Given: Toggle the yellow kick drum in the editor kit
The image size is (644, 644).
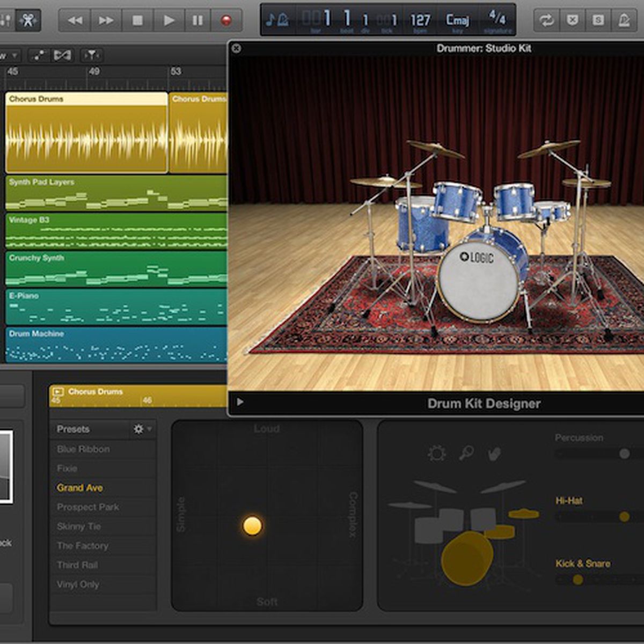Looking at the screenshot, I should (x=467, y=558).
